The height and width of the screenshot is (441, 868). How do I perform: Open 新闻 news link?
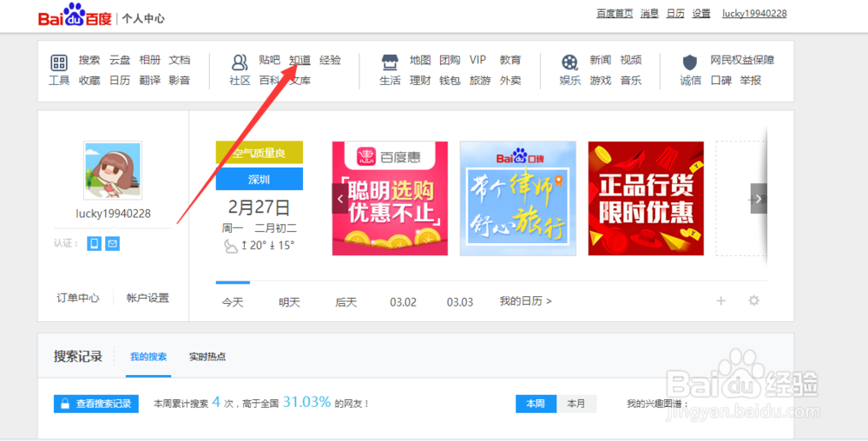pos(600,60)
